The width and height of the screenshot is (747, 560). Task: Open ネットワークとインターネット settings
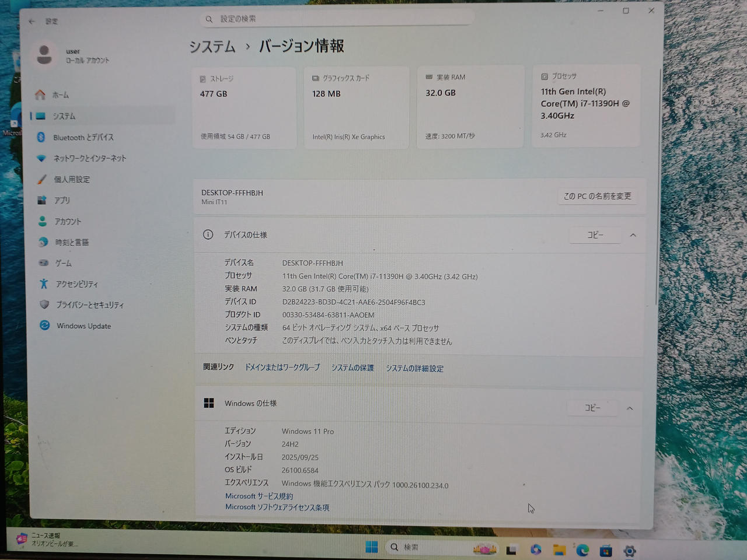[89, 158]
